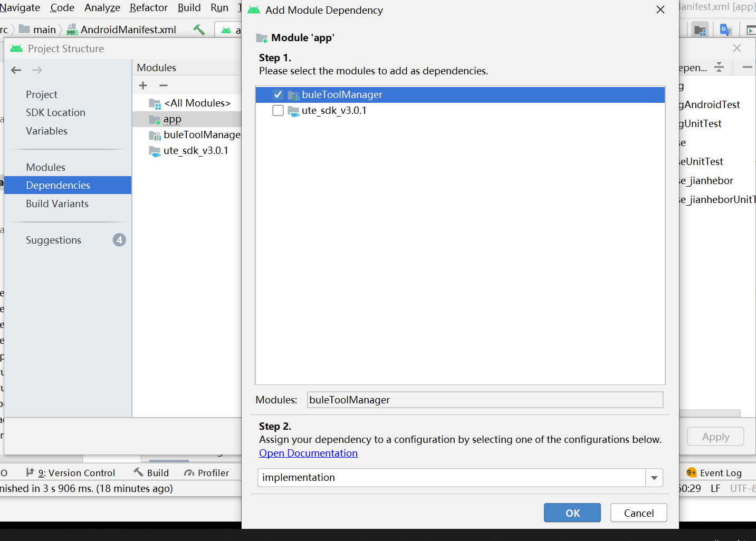
Task: Go forward with the Project Structure forward arrow
Action: tap(37, 70)
